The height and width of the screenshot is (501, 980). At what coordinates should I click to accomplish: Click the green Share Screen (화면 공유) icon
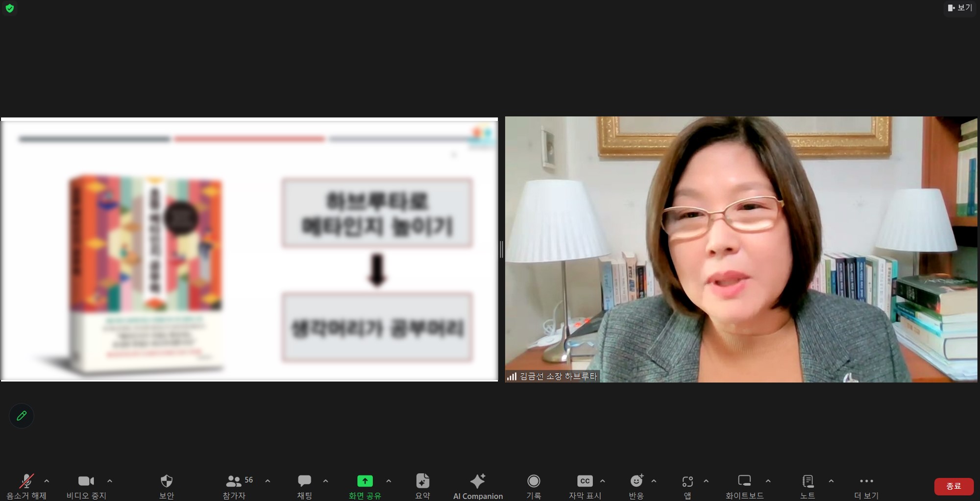(365, 481)
